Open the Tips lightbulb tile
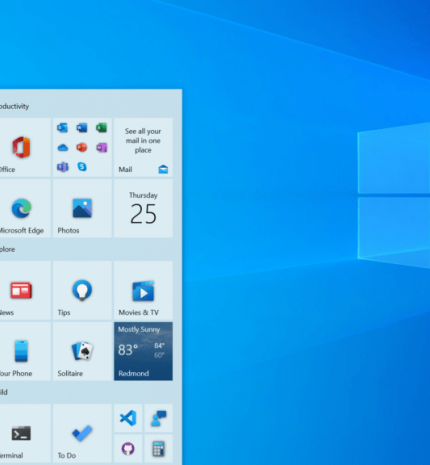This screenshot has width=430, height=465. pos(82,290)
